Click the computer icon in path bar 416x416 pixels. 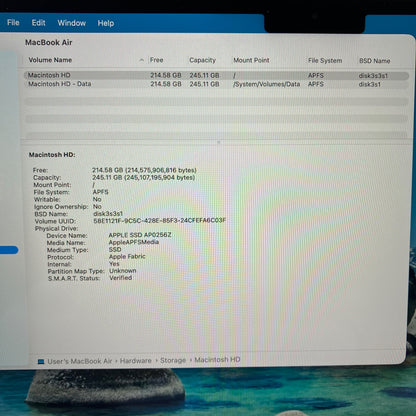[x=41, y=361]
